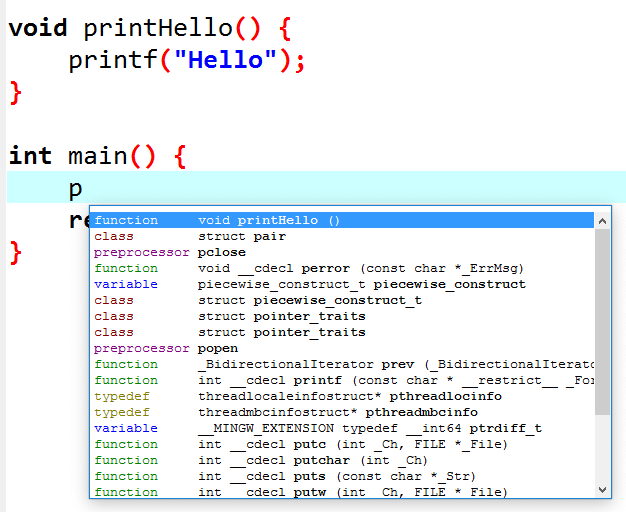Select the void printHello () suggestion

click(x=342, y=220)
